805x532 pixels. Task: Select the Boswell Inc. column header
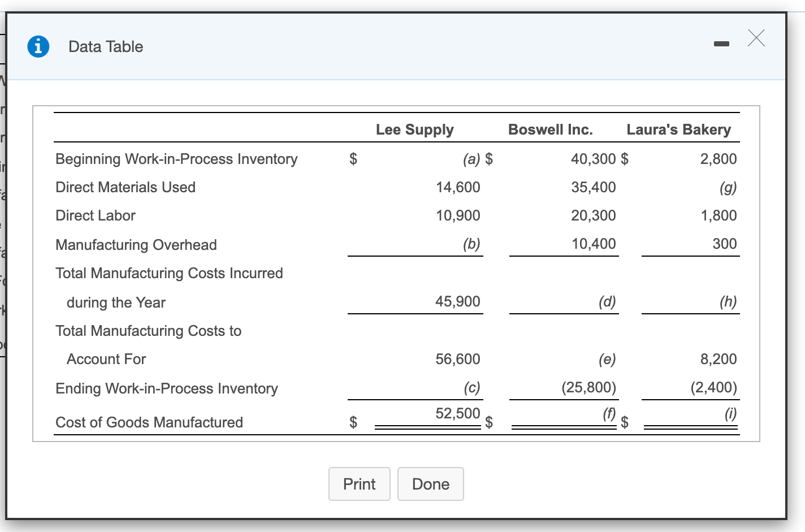point(551,129)
